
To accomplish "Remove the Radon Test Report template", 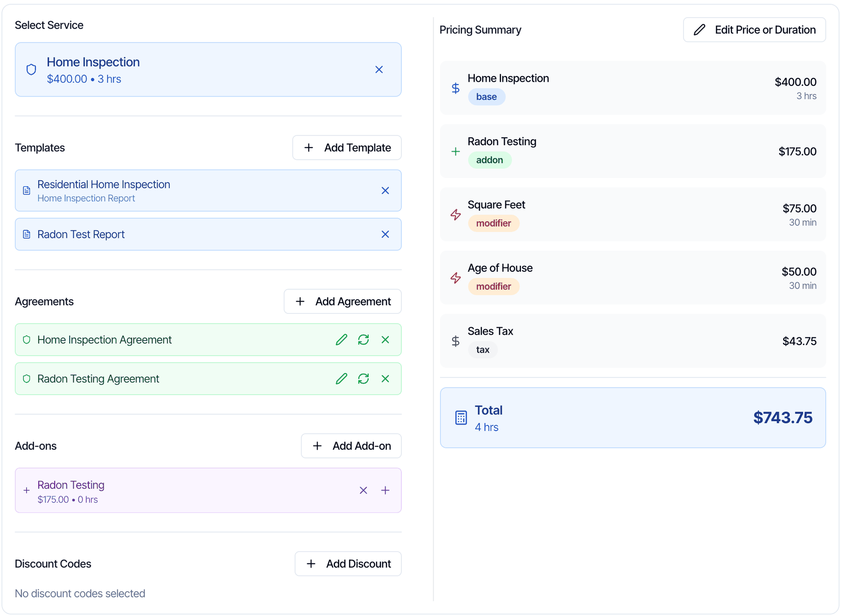I will pos(385,234).
